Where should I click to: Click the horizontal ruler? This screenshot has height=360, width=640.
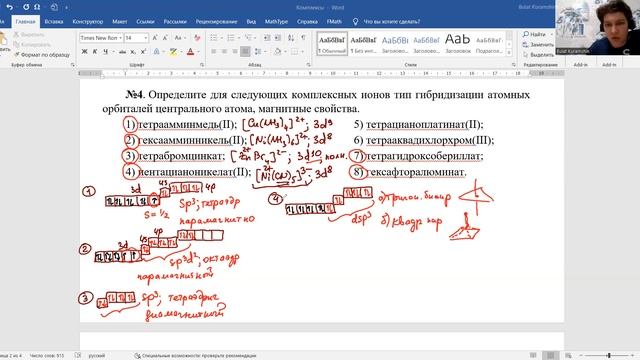322,73
